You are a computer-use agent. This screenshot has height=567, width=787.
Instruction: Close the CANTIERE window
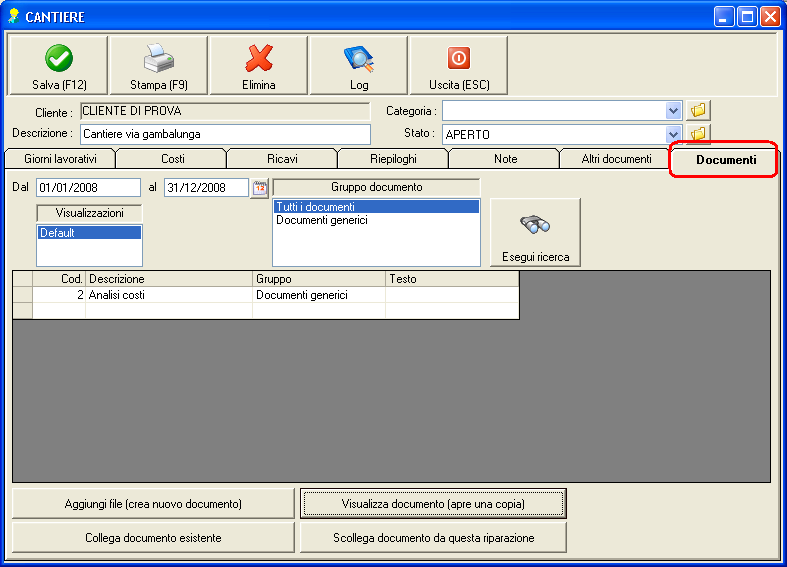[x=770, y=17]
